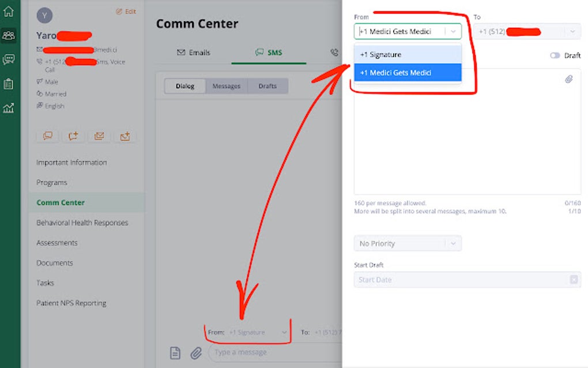Click the new SMS quick action icon with plus

[x=73, y=136]
